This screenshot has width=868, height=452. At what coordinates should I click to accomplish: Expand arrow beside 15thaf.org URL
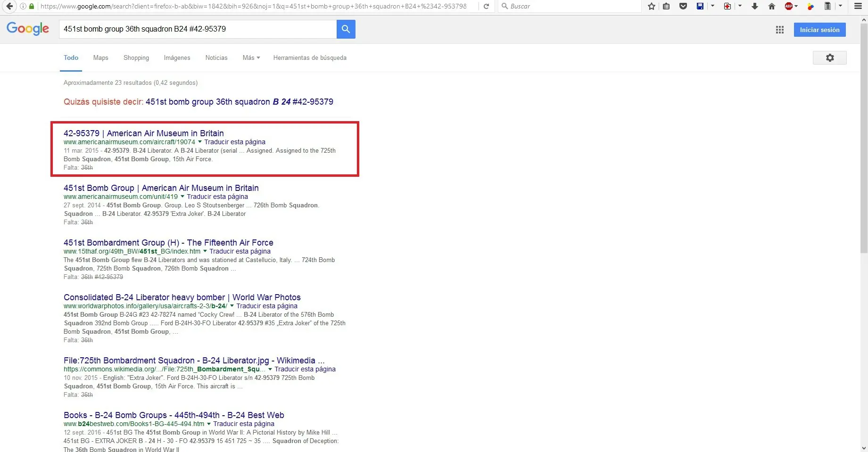pos(205,251)
